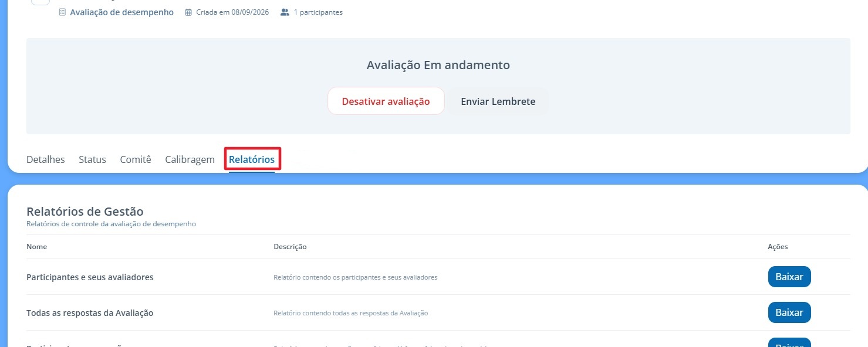Click document icon beside Avaliação de desempenho

63,12
